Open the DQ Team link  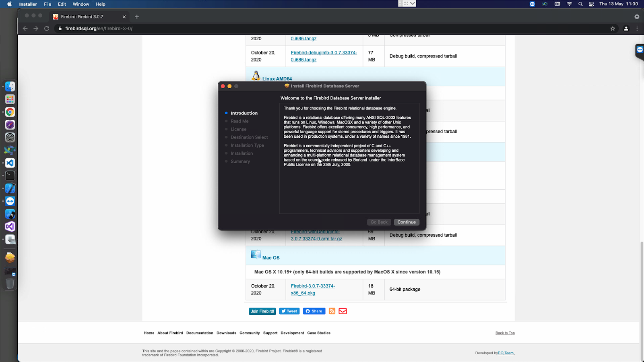tap(506, 353)
